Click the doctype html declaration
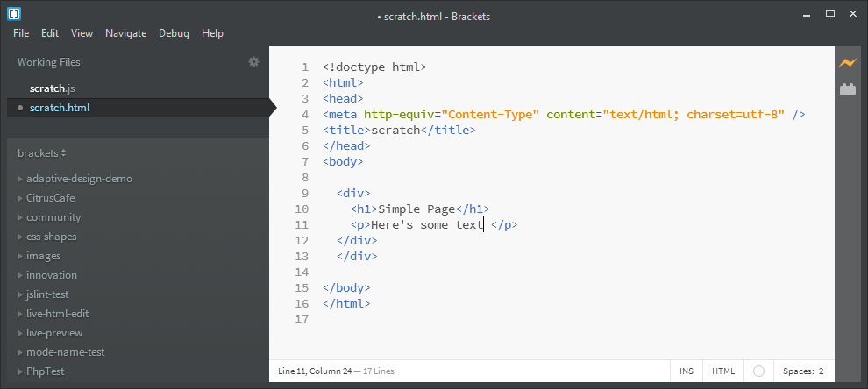The image size is (868, 389). tap(374, 67)
